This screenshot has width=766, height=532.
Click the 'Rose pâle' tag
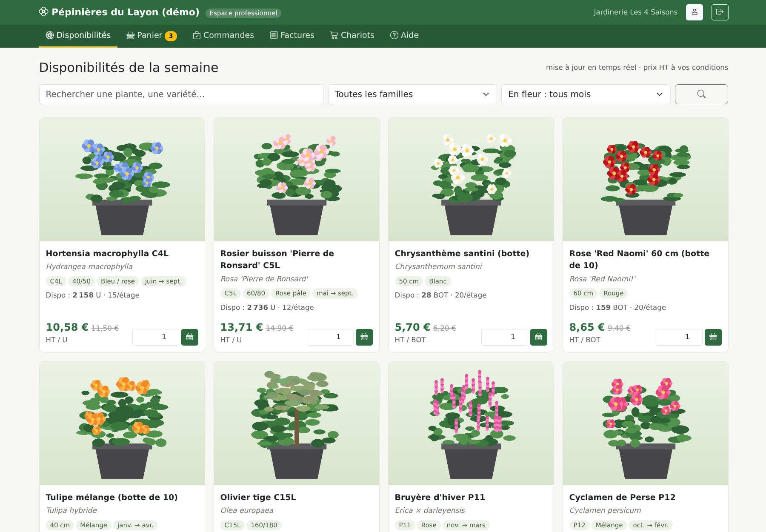[x=291, y=293]
